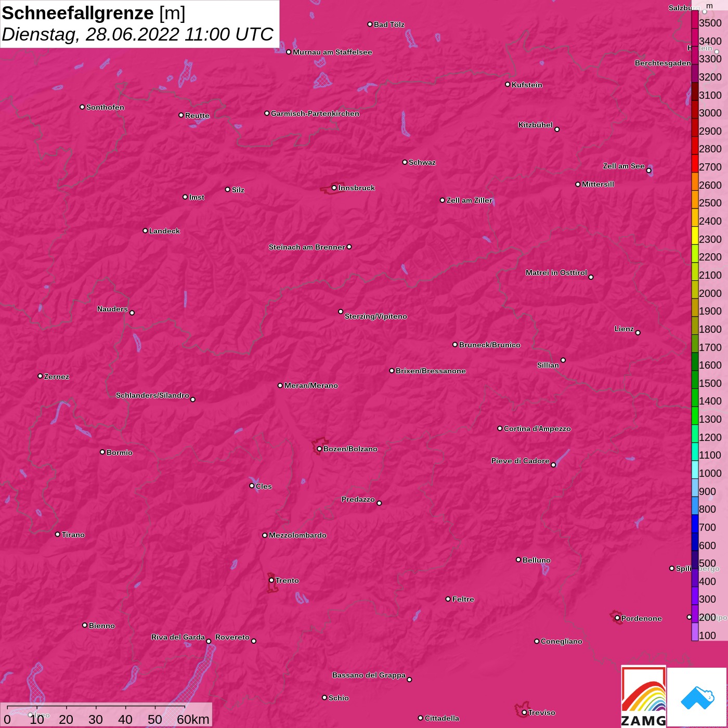Click the Rovereto label

pyautogui.click(x=232, y=637)
